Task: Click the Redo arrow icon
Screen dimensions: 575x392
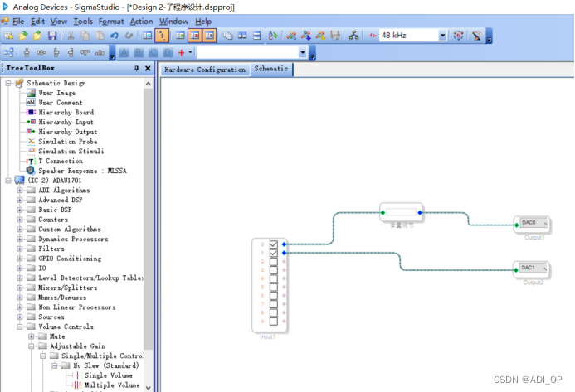Action: (x=129, y=36)
